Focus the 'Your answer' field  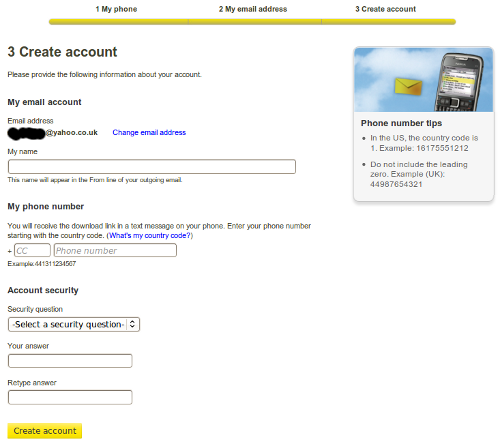[70, 361]
